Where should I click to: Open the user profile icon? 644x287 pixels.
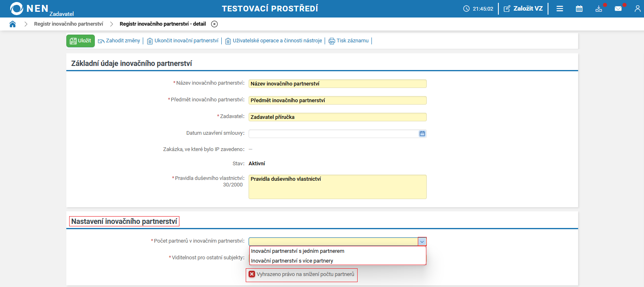pos(637,9)
